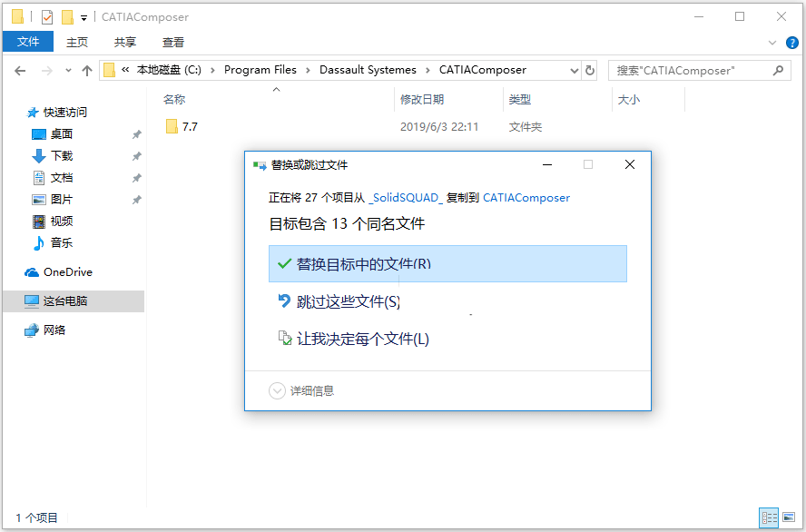Click pin icon next to 下载
This screenshot has width=806, height=532.
[x=137, y=156]
